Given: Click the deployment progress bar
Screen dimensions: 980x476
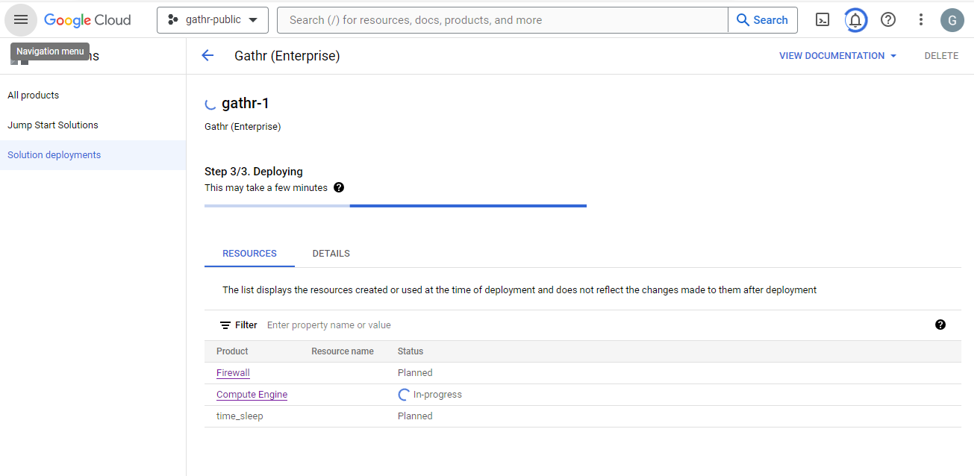Looking at the screenshot, I should (396, 205).
